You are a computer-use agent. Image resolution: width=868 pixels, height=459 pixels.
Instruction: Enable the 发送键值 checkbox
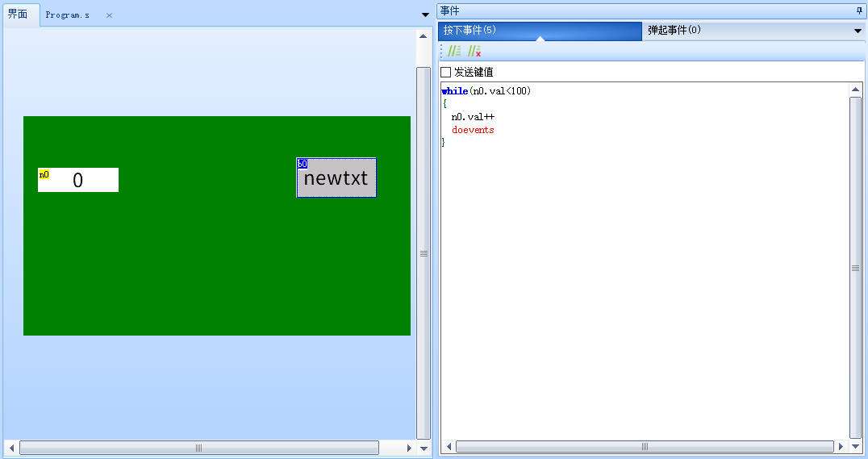pos(446,72)
